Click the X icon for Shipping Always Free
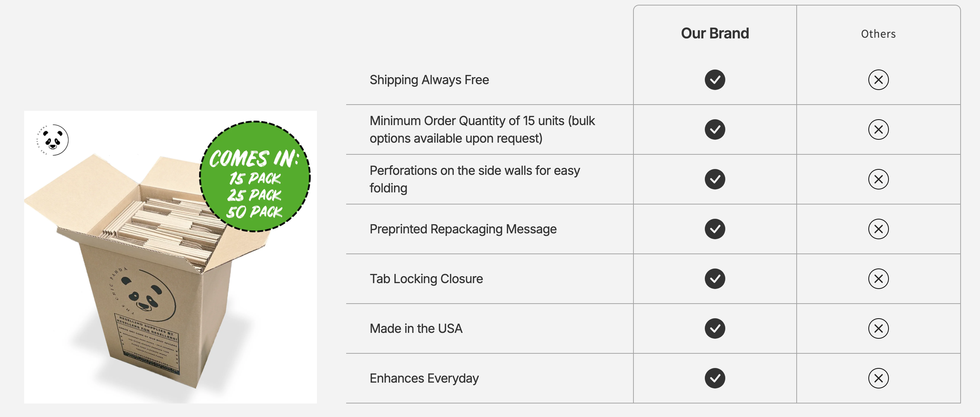Screen dimensions: 980x417 click(878, 80)
